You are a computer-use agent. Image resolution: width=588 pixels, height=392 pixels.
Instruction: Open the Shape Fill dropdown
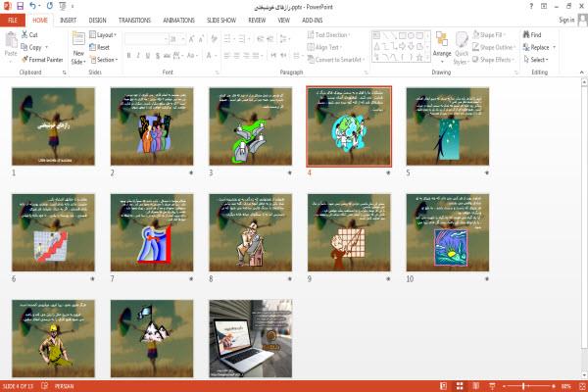[488, 35]
